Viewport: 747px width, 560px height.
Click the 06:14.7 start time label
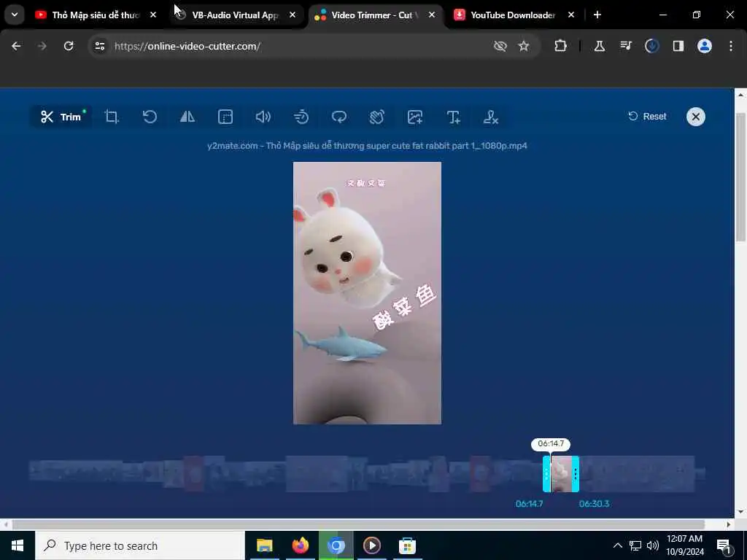(x=530, y=504)
